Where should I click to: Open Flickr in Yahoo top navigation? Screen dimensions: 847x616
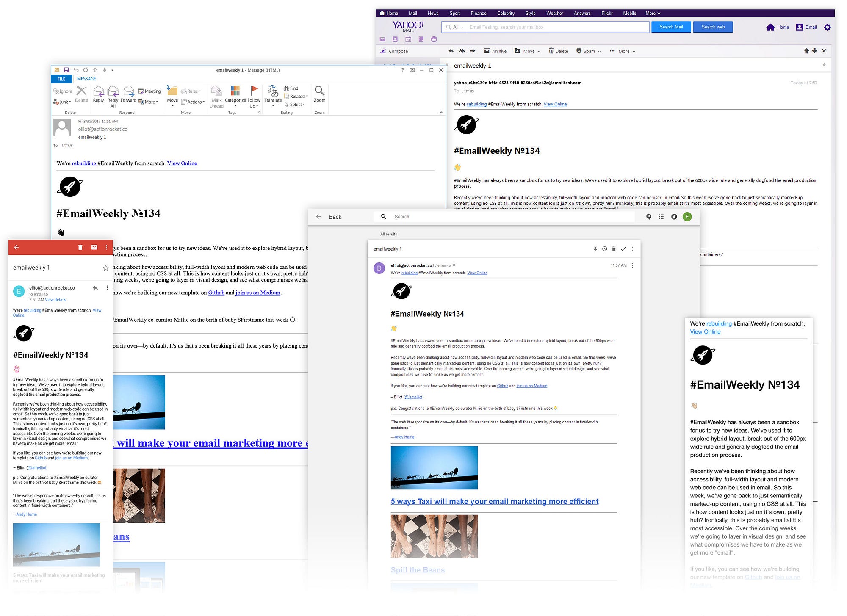click(x=607, y=13)
